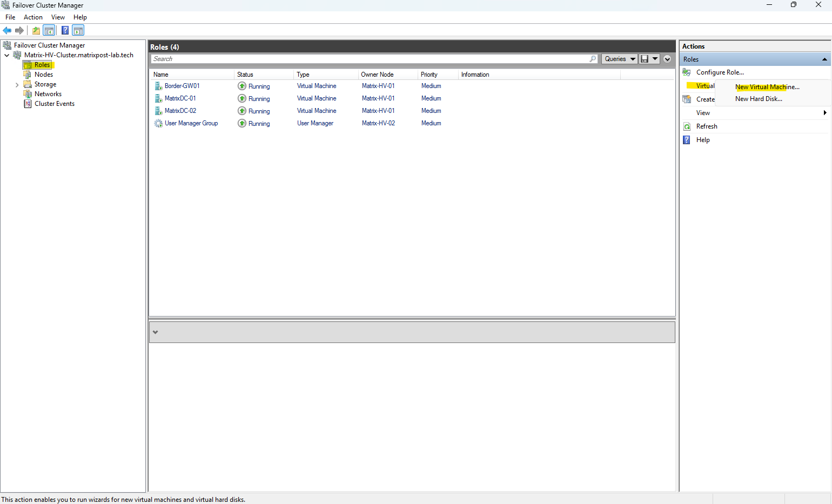Sort roles by the Type column header

click(x=326, y=75)
